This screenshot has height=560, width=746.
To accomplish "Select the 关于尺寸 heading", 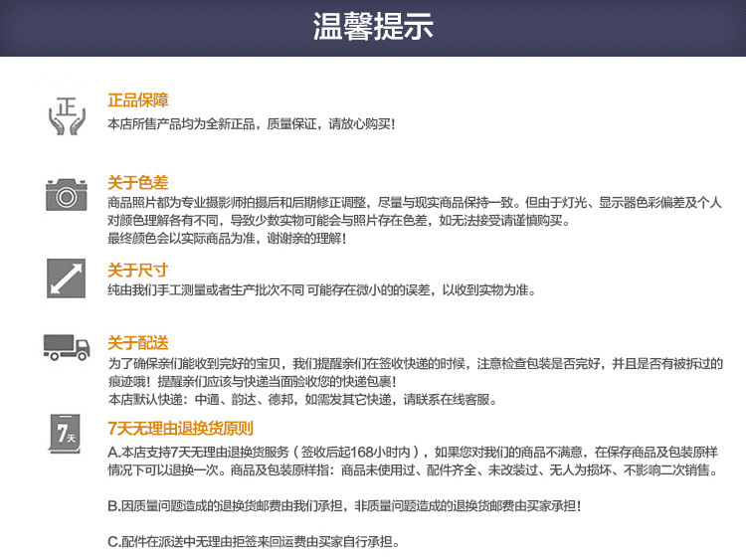I will pyautogui.click(x=138, y=271).
